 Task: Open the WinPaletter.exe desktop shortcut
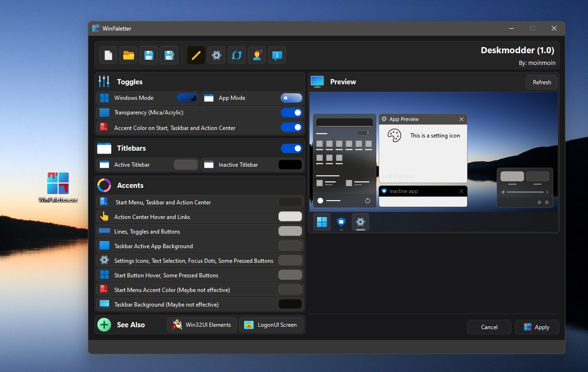tap(58, 187)
